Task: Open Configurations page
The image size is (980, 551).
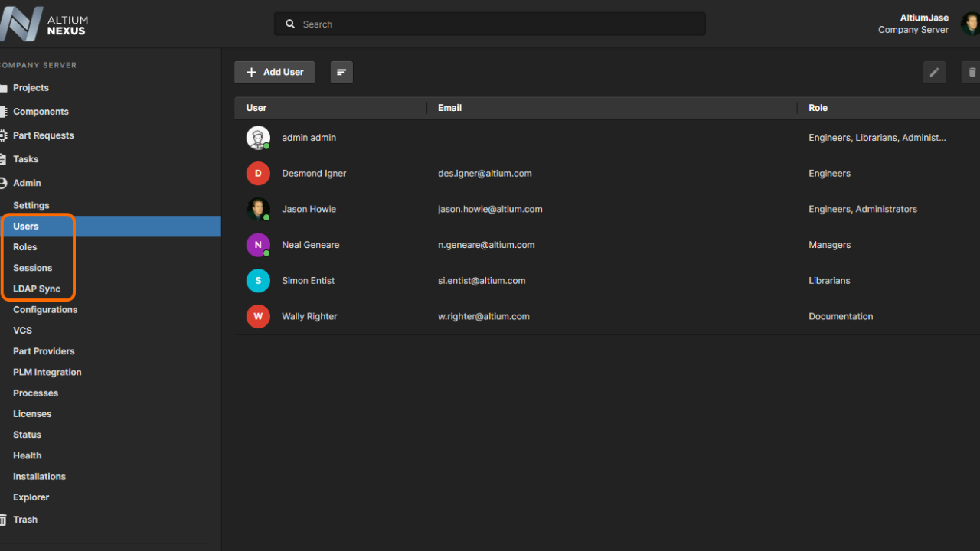Action: 45,310
